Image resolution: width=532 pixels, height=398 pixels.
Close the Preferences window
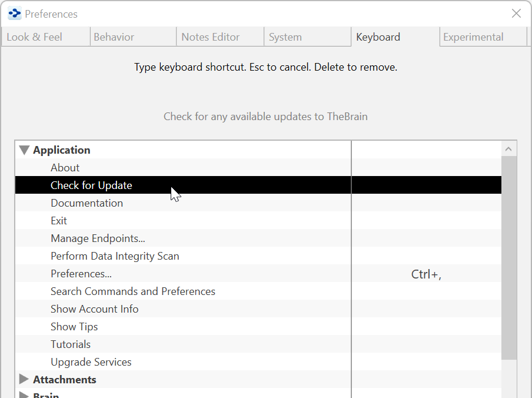click(x=516, y=14)
